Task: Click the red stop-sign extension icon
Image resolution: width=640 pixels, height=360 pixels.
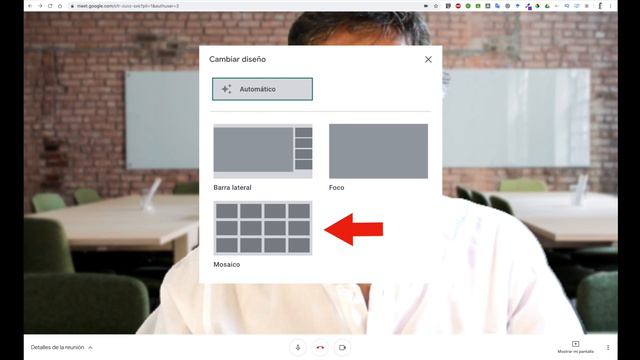Action: pyautogui.click(x=458, y=6)
